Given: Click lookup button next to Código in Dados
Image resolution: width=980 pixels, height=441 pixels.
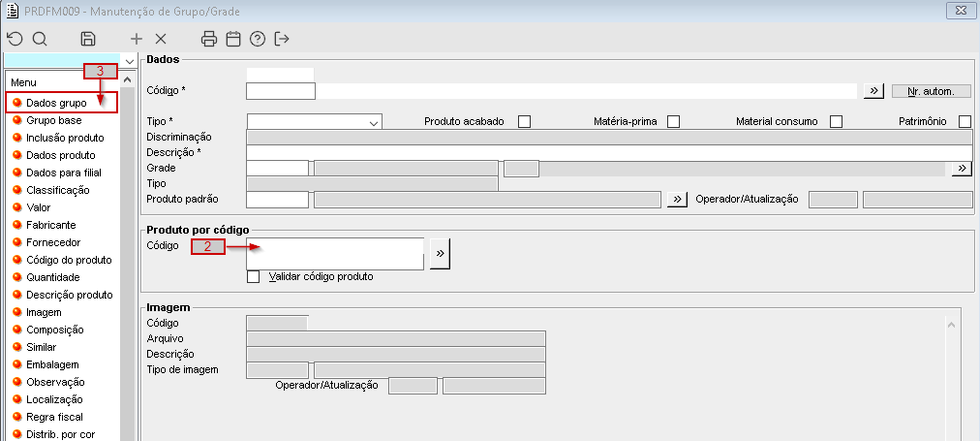Looking at the screenshot, I should (x=873, y=91).
